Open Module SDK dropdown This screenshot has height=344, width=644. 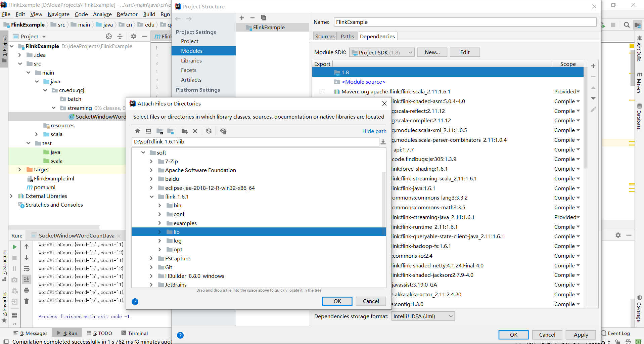pyautogui.click(x=382, y=52)
